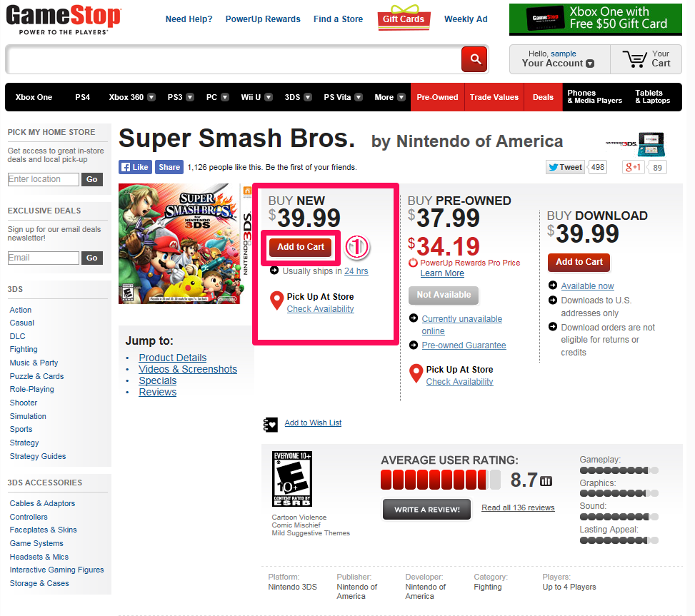The width and height of the screenshot is (695, 616).
Task: Open the shopping cart icon
Action: [634, 59]
